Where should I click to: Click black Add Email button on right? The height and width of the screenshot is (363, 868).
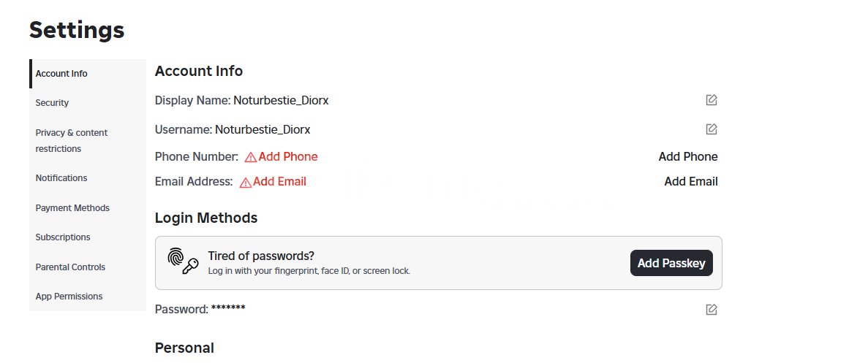coord(691,182)
